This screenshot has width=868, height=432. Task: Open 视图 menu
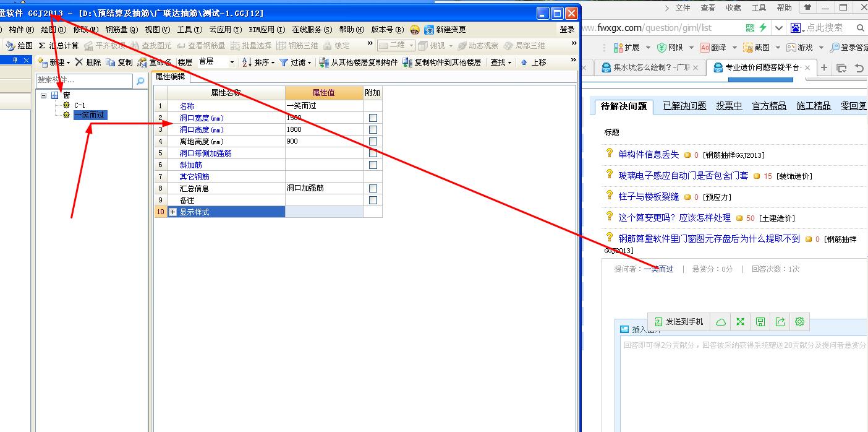tap(158, 29)
